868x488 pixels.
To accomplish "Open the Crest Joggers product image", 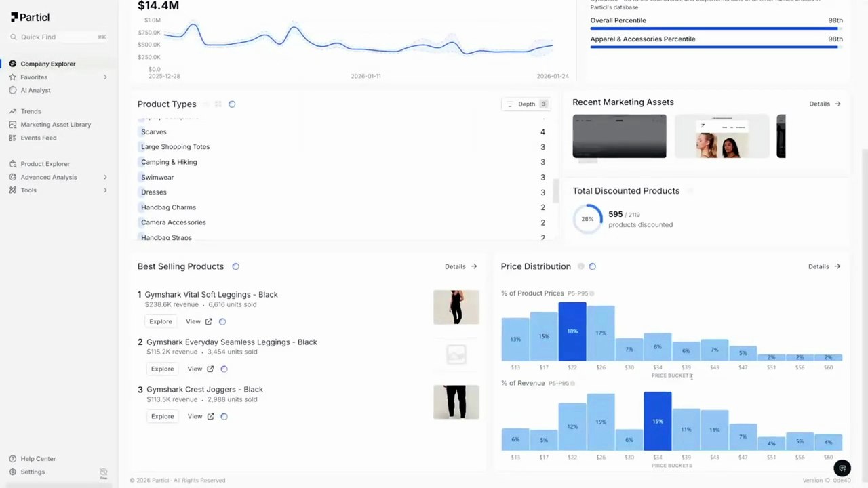I will click(456, 402).
